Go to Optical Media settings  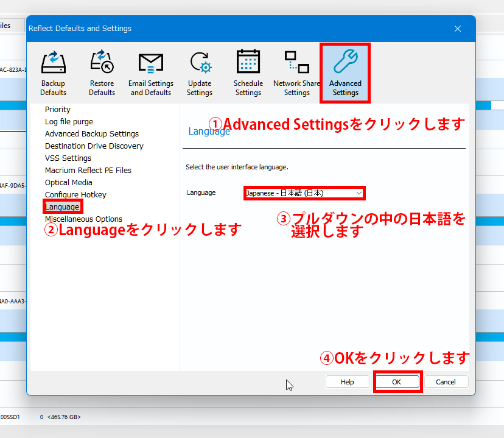tap(69, 183)
